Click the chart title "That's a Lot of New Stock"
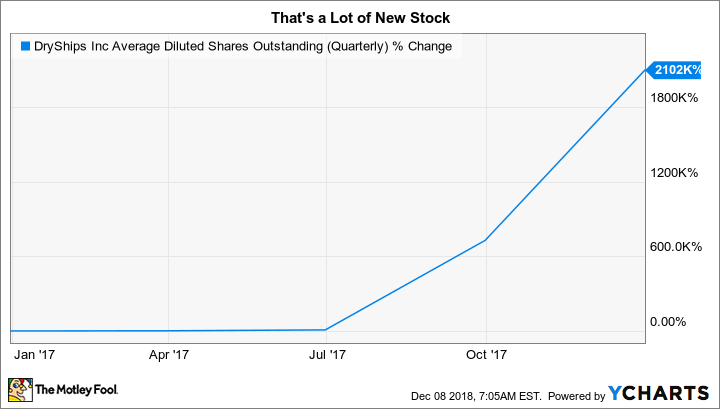This screenshot has height=409, width=720. pos(360,15)
